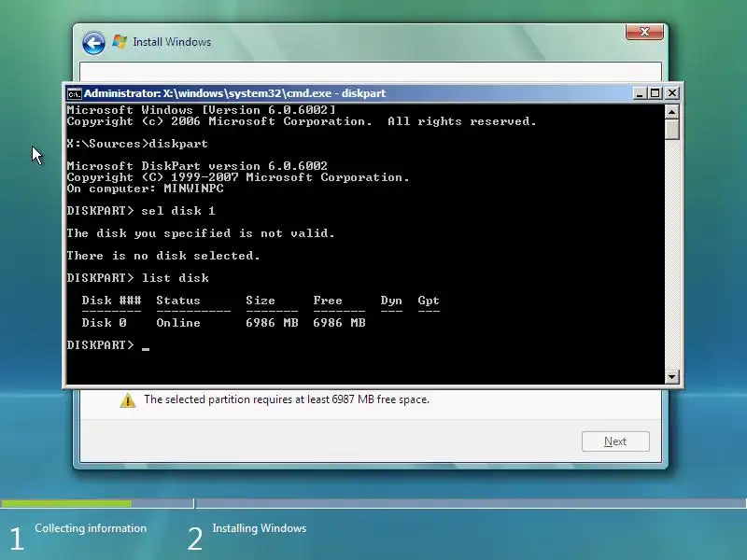Click the blinking cursor at DISKPART prompt
The image size is (747, 560).
click(146, 348)
